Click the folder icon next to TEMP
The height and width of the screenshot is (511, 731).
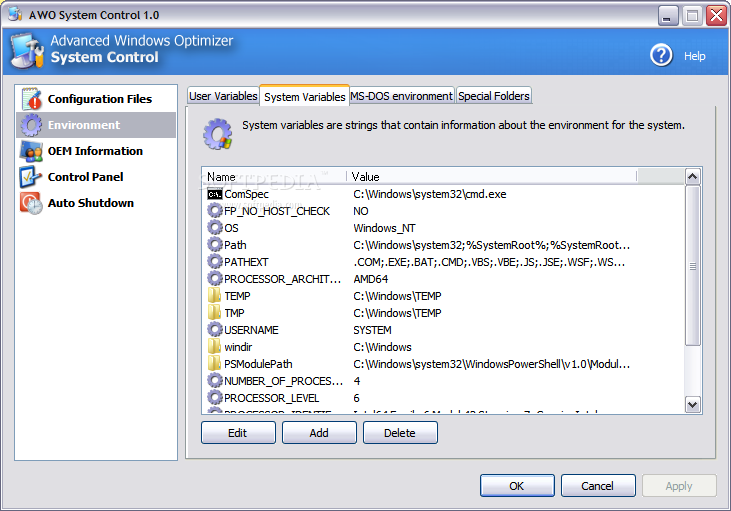[214, 296]
